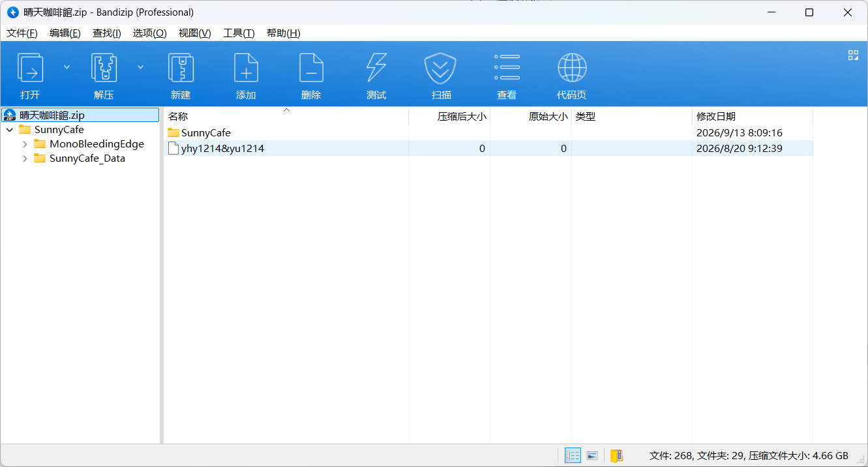Click the 新建 (New archive) icon
This screenshot has height=467, width=868.
181,68
